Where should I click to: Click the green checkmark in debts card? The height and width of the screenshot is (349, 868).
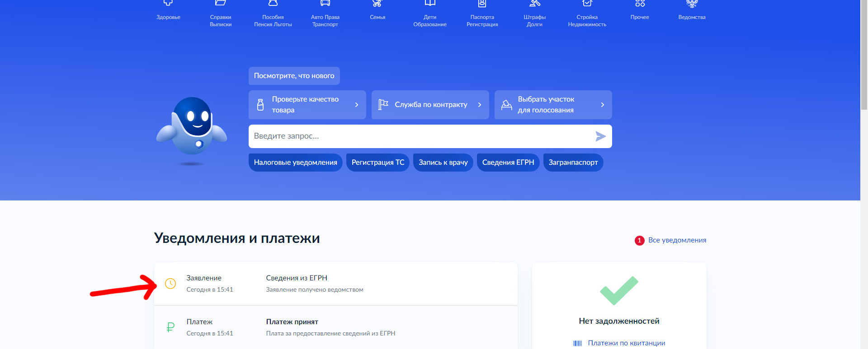619,290
